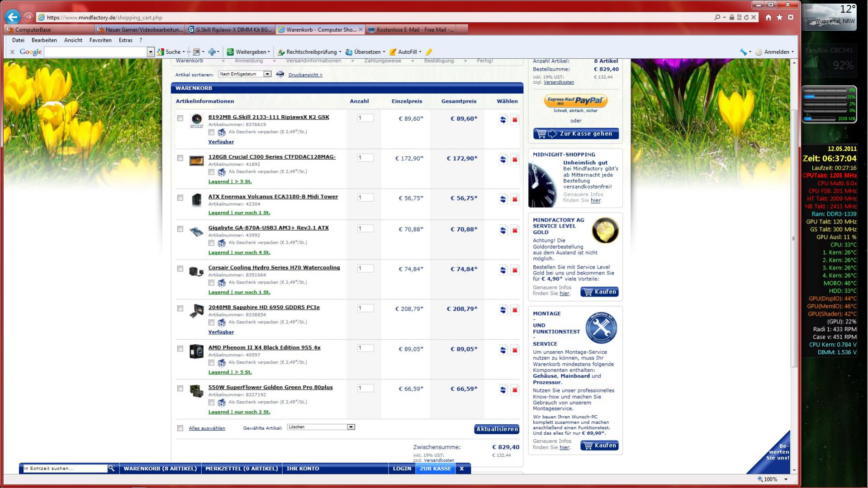This screenshot has width=868, height=488.
Task: Select the Gigabyte GA-870A item checkbox
Action: pos(180,229)
